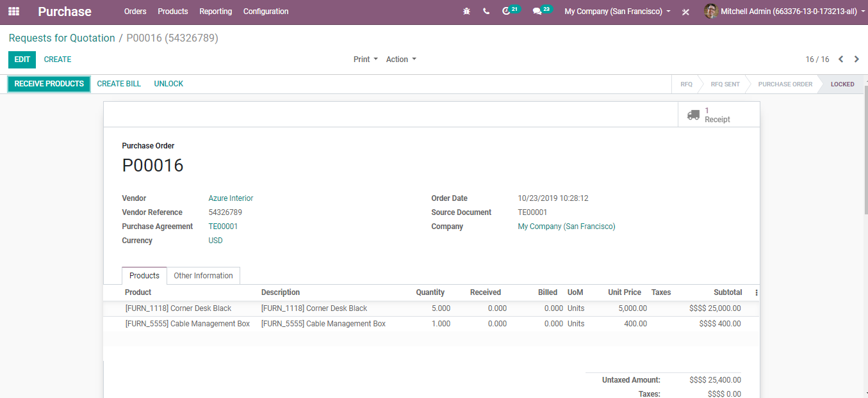Click RECEIVE PRODUCTS button

(x=49, y=84)
